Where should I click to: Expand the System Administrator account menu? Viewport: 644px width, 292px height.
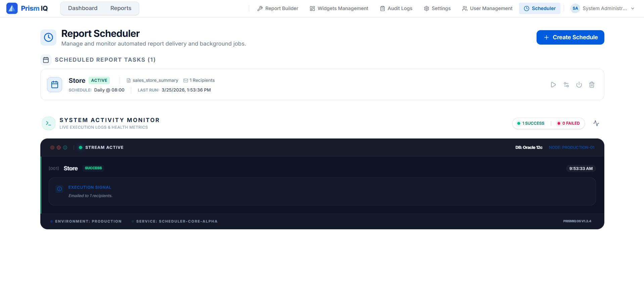point(602,8)
